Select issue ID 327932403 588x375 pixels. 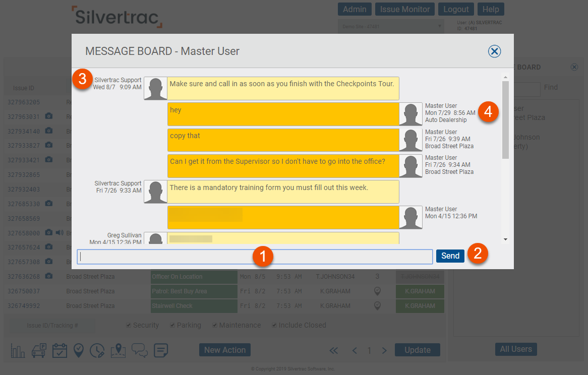(24, 190)
